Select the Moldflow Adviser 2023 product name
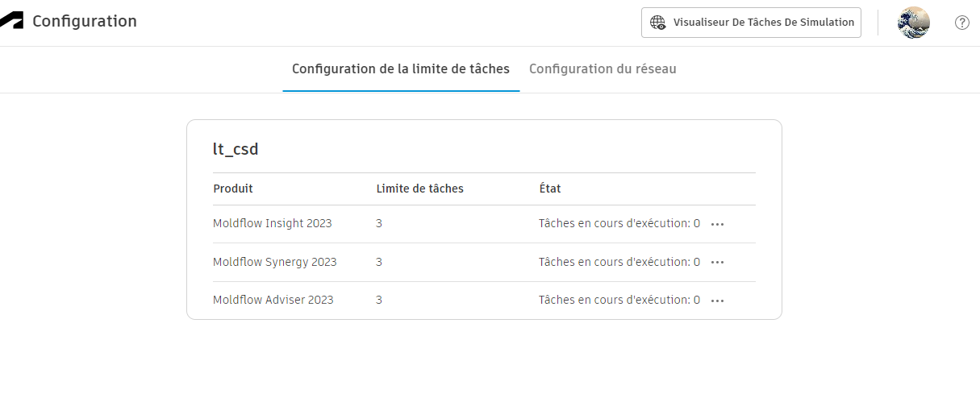980x394 pixels. (x=273, y=300)
